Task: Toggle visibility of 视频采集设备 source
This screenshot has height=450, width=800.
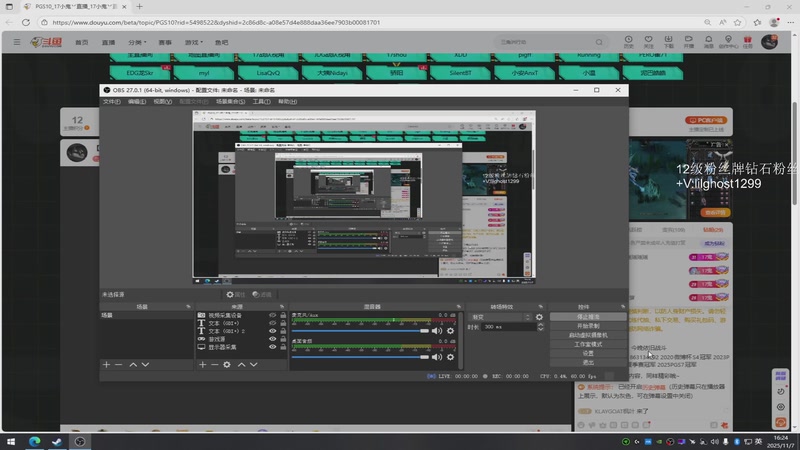Action: click(x=272, y=315)
